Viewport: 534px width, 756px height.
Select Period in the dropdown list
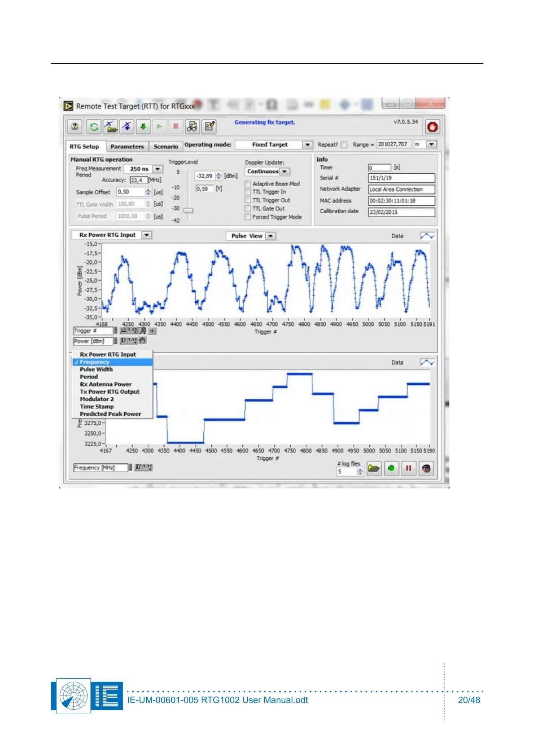coord(113,377)
